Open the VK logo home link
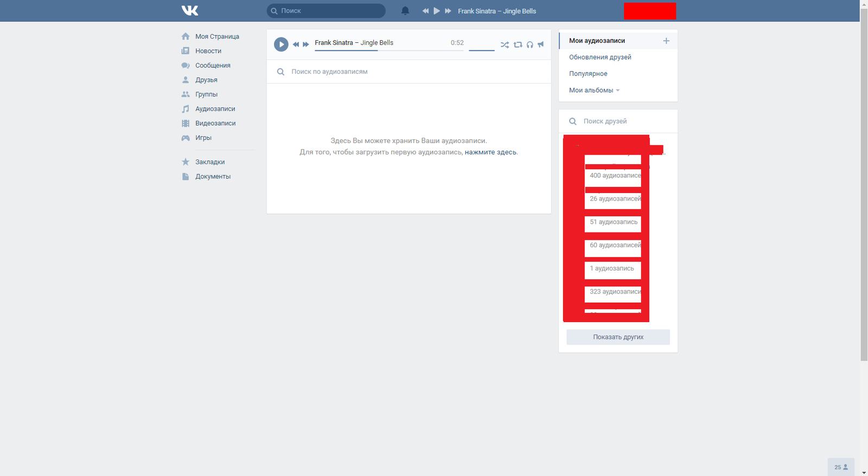The width and height of the screenshot is (868, 476). pos(190,10)
